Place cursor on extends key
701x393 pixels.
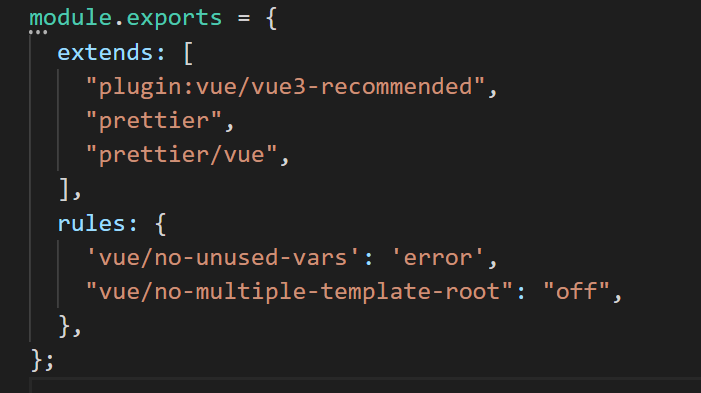pos(105,53)
